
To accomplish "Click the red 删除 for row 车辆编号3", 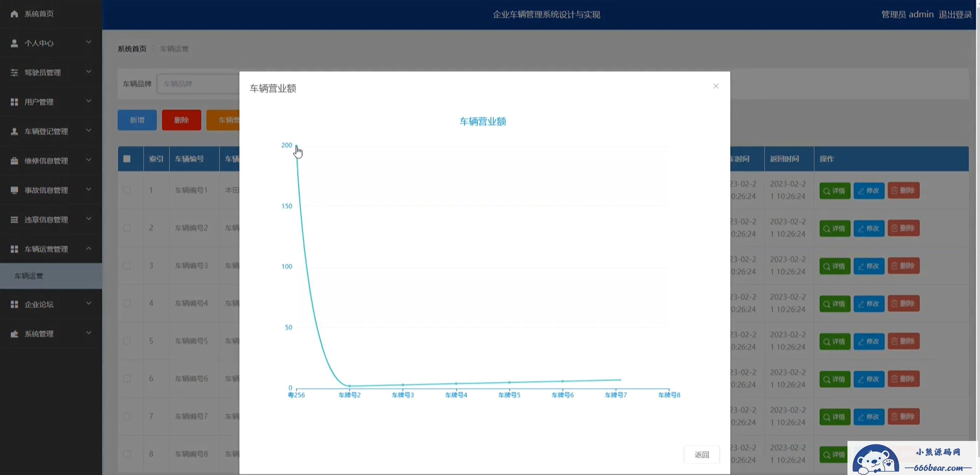I will click(903, 266).
